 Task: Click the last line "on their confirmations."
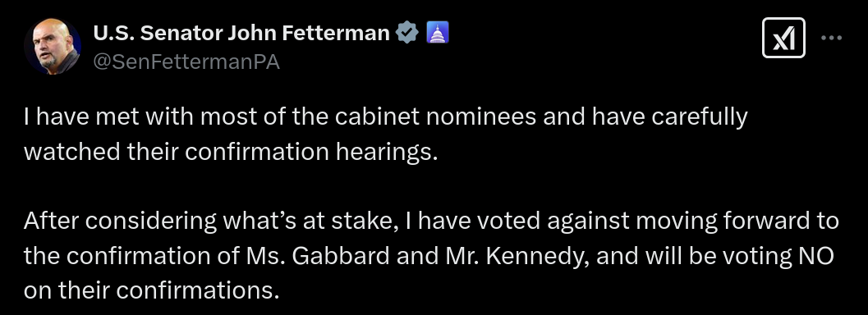coord(151,290)
